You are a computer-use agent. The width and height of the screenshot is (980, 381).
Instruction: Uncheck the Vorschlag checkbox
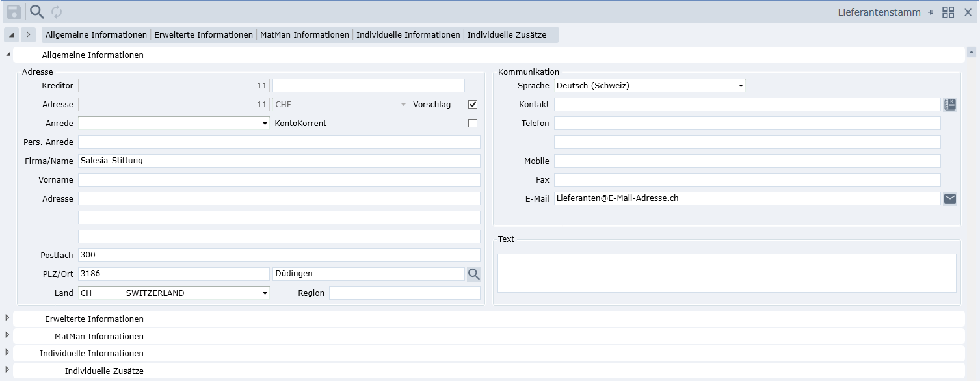[473, 105]
